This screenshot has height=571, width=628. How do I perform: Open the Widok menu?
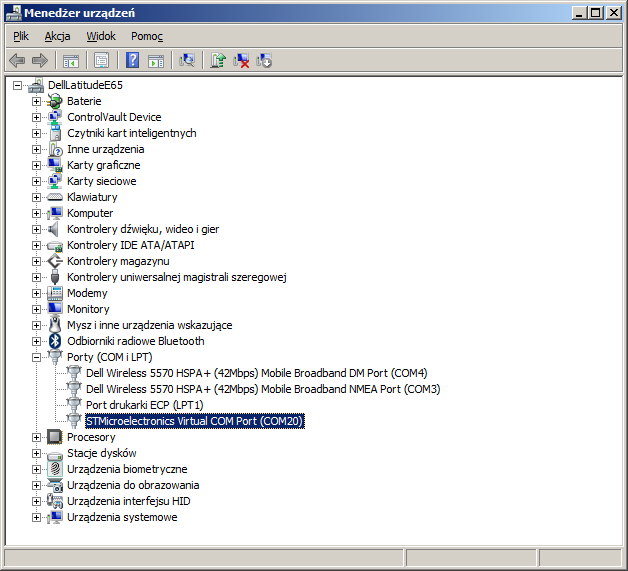[101, 36]
